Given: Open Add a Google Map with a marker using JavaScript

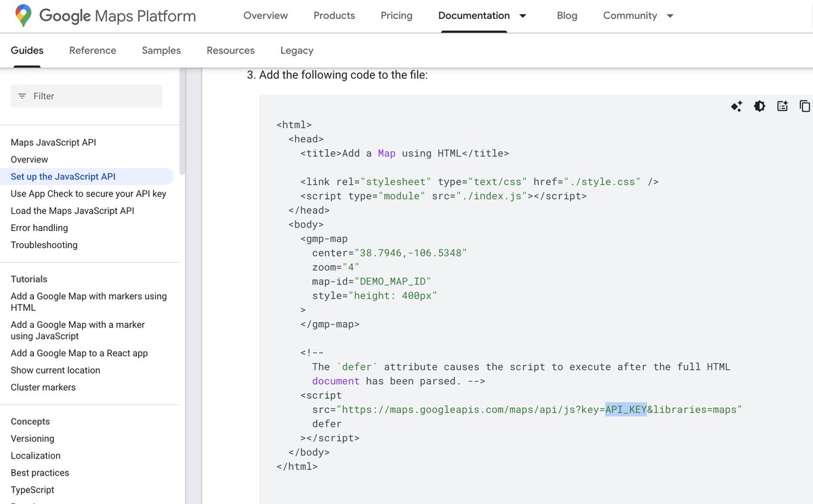Looking at the screenshot, I should [78, 330].
